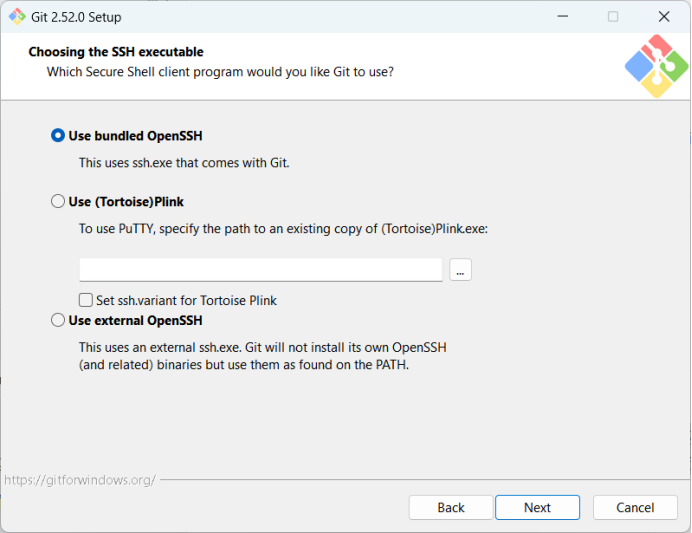Click 'Choosing the SSH executable' heading
This screenshot has width=692, height=533.
[116, 52]
